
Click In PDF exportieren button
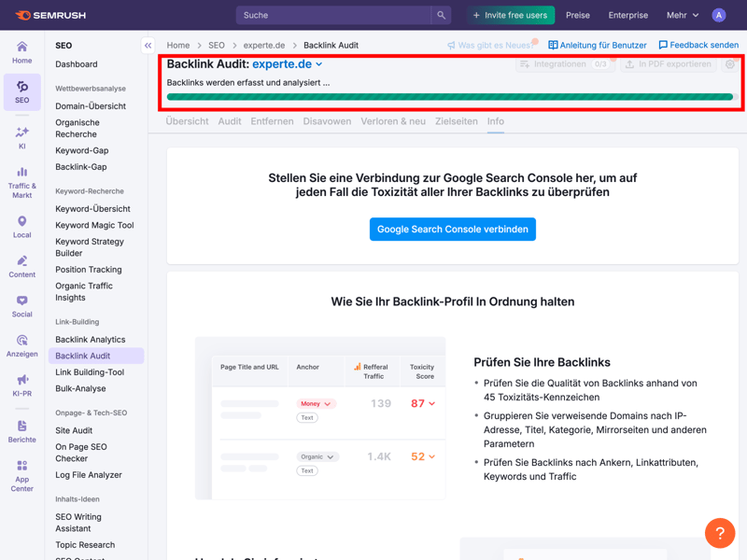coord(669,63)
